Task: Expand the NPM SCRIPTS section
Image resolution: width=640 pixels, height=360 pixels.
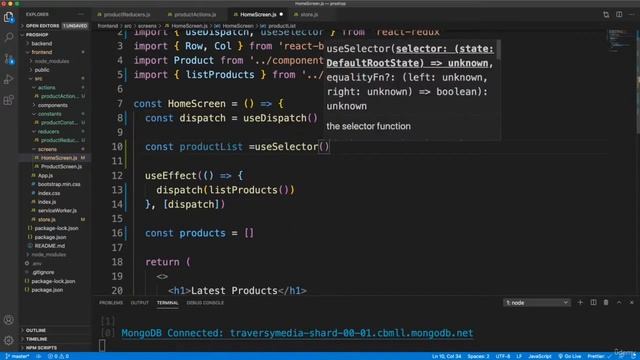Action: tap(41, 348)
